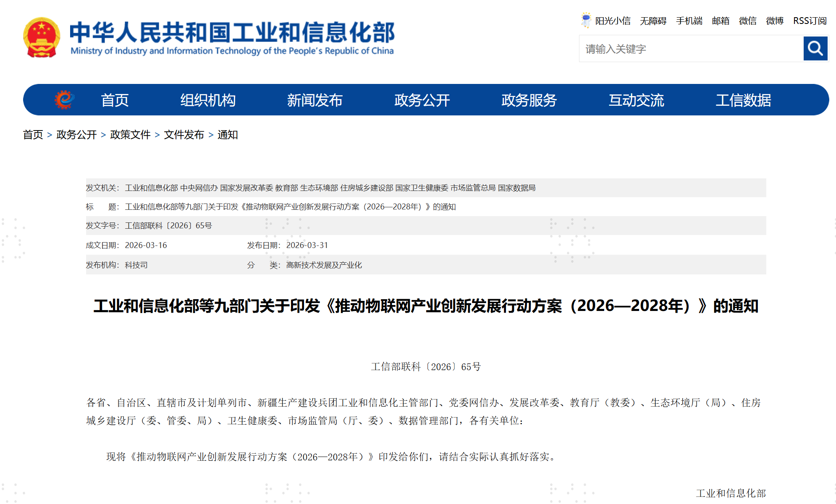
Task: Click the 标题 row text in metadata table
Action: (x=290, y=207)
